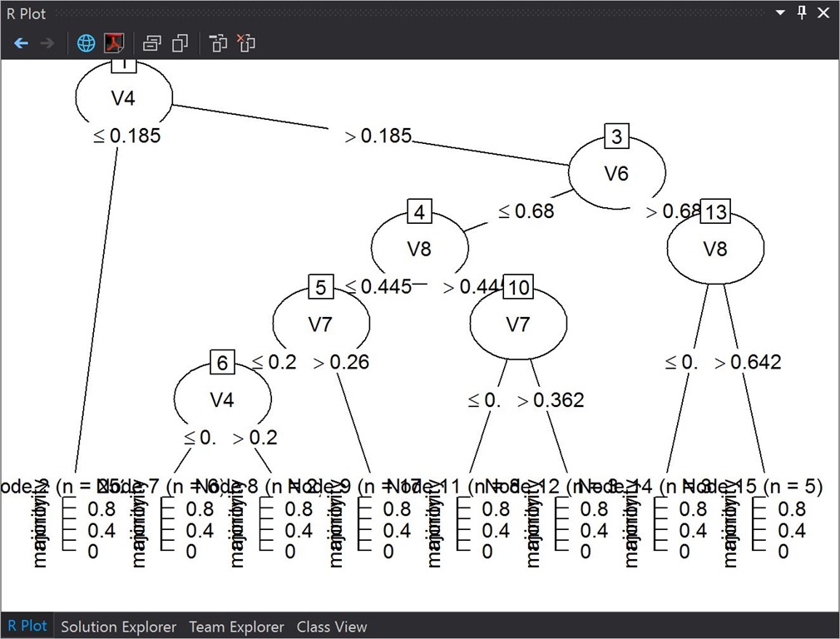Click the V8 node numbered 13

[715, 248]
